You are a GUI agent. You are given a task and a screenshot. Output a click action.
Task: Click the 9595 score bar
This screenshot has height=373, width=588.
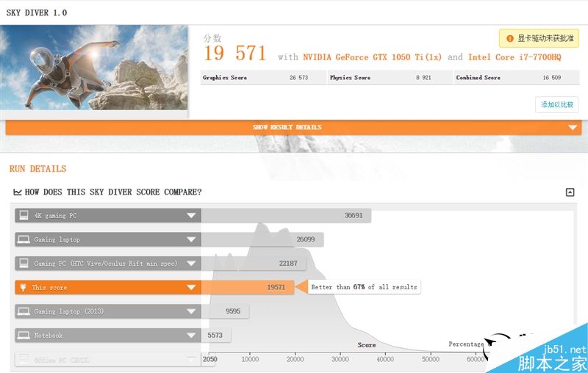pos(226,311)
